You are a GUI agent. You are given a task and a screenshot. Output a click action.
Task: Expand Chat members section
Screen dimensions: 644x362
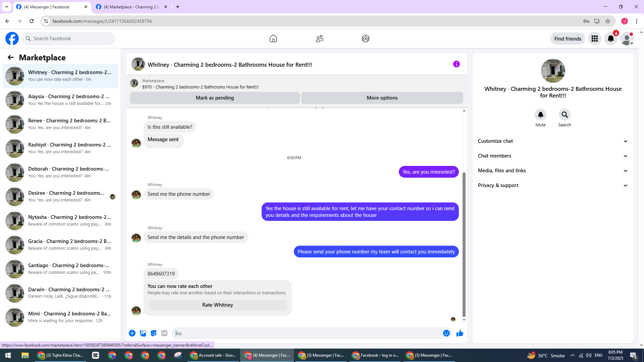pyautogui.click(x=553, y=156)
